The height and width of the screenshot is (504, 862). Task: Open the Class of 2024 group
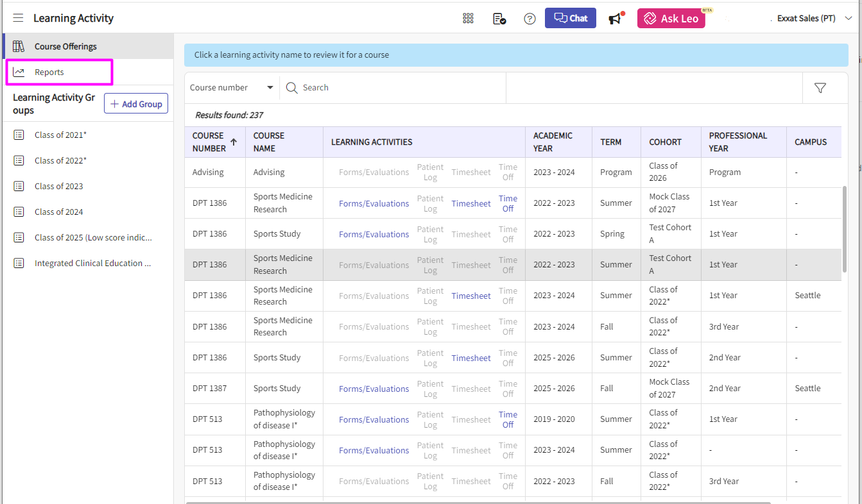[x=59, y=212]
